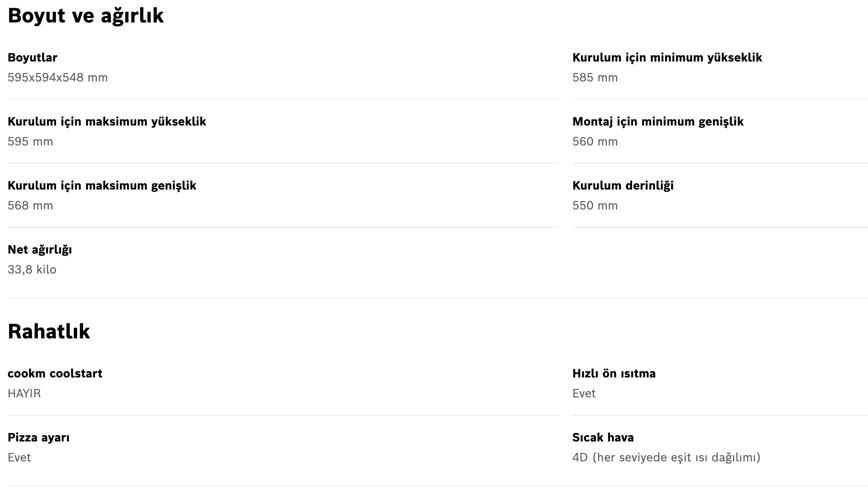This screenshot has width=868, height=498.
Task: Select the Kurulum için minimum yükseklik label
Action: click(667, 58)
